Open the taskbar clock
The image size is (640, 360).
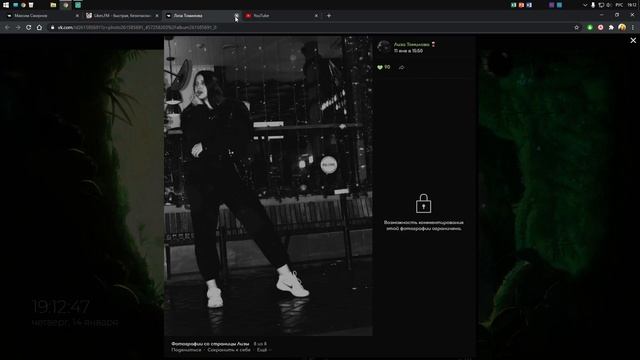(632, 5)
